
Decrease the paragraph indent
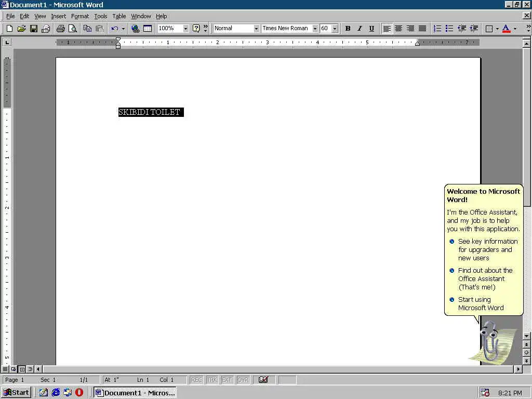[x=461, y=29]
